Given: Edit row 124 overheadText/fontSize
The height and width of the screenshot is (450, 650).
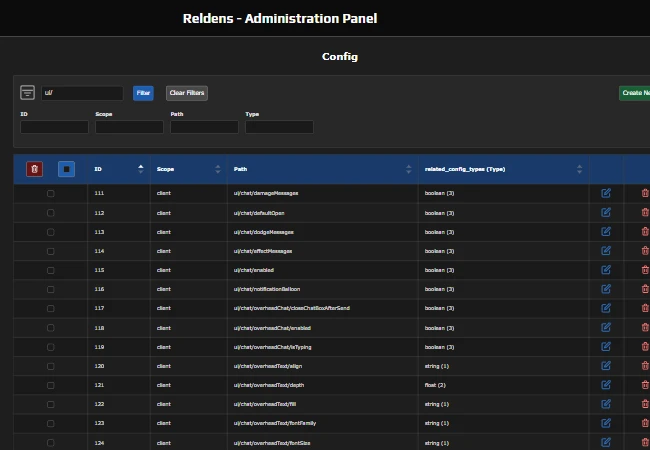Looking at the screenshot, I should click(x=606, y=442).
